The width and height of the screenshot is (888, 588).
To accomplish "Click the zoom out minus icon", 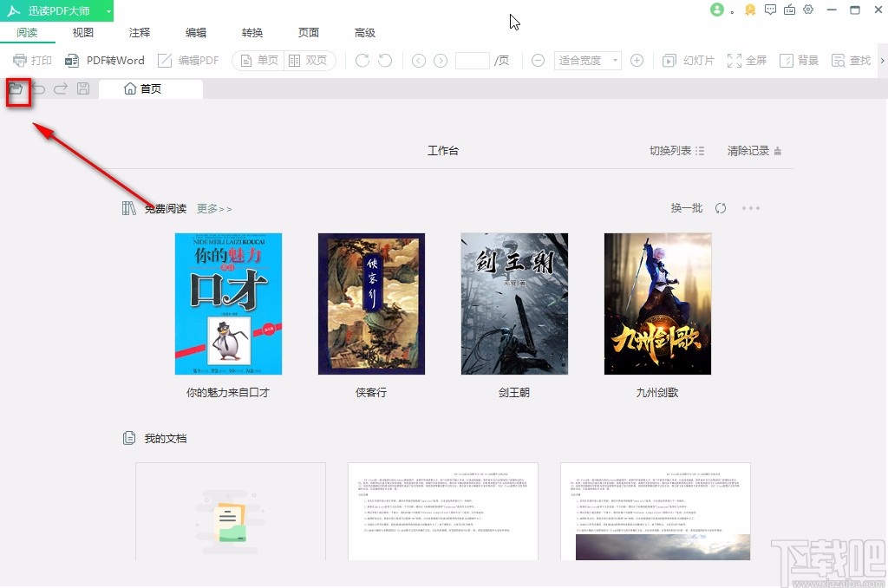I will pos(538,61).
